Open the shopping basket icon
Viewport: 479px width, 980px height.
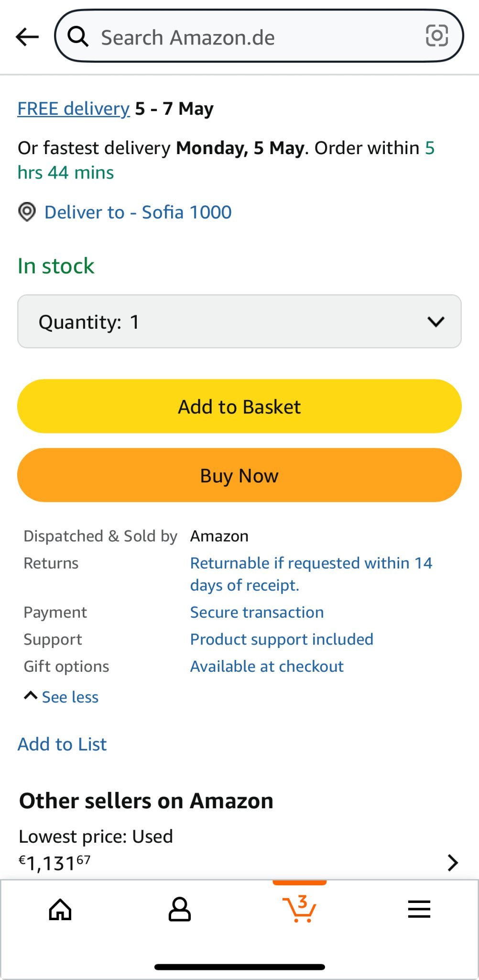point(299,908)
